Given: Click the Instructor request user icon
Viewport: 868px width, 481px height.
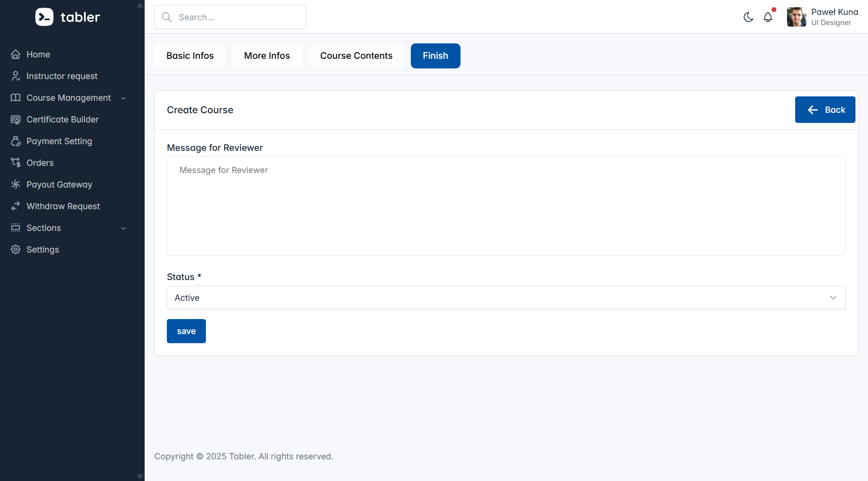Looking at the screenshot, I should pyautogui.click(x=15, y=76).
